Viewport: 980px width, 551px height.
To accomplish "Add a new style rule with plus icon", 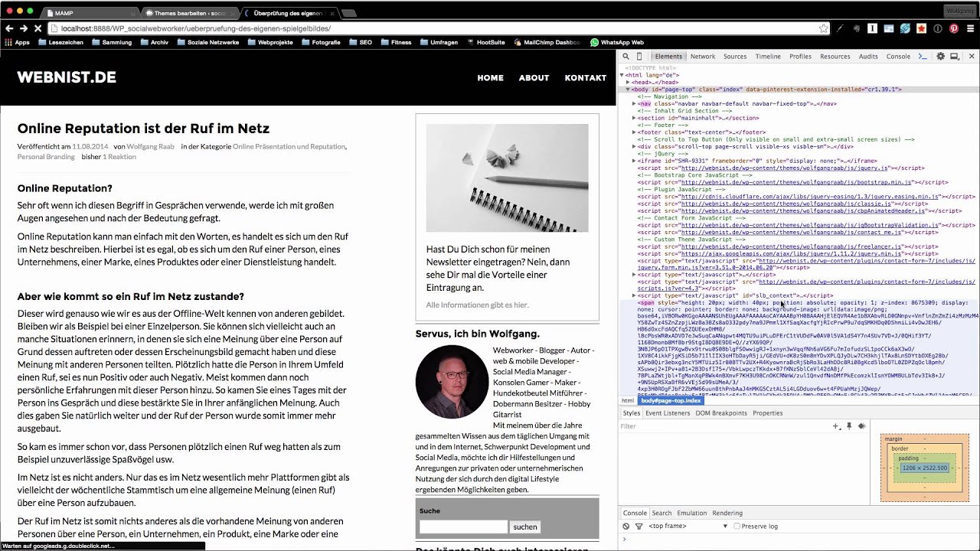I will (x=836, y=426).
